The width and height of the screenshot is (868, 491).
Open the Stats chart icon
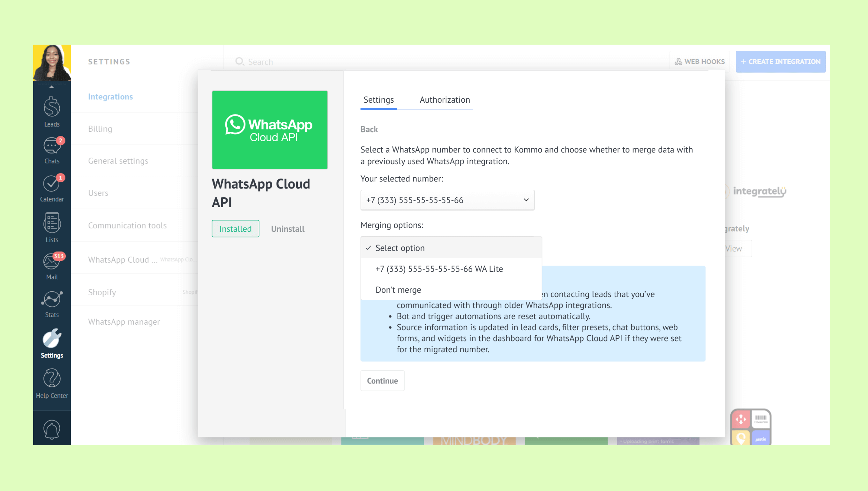[x=52, y=299]
